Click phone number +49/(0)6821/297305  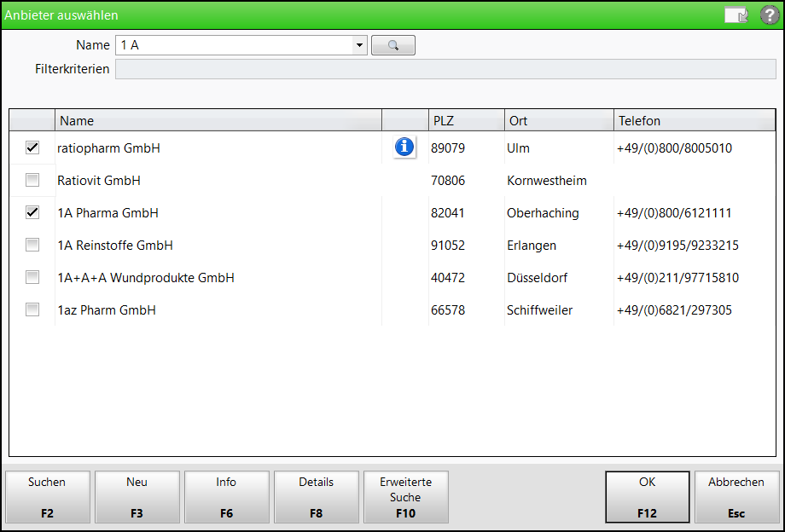click(x=674, y=311)
